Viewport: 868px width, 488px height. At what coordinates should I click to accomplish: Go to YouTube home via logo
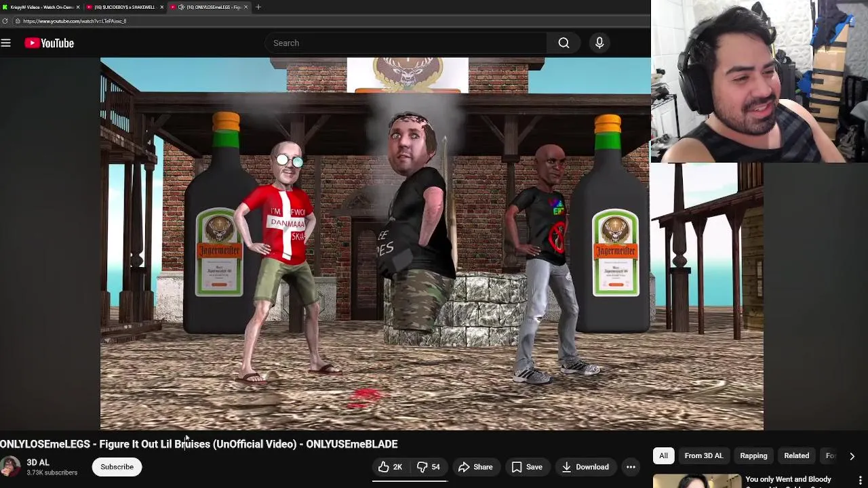49,43
